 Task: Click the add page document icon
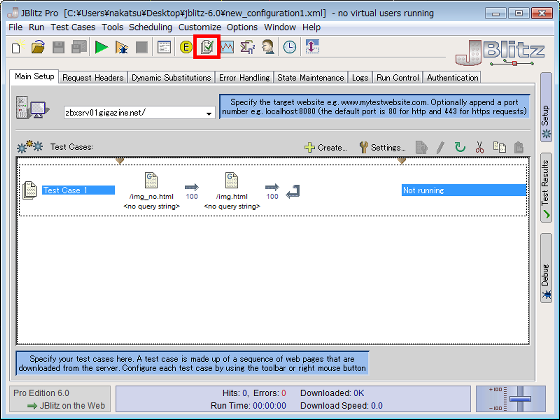(x=421, y=147)
